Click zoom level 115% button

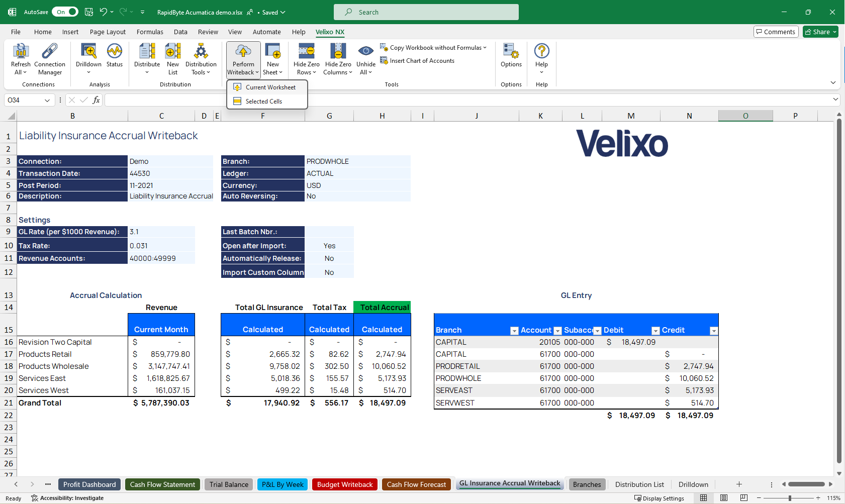click(833, 498)
